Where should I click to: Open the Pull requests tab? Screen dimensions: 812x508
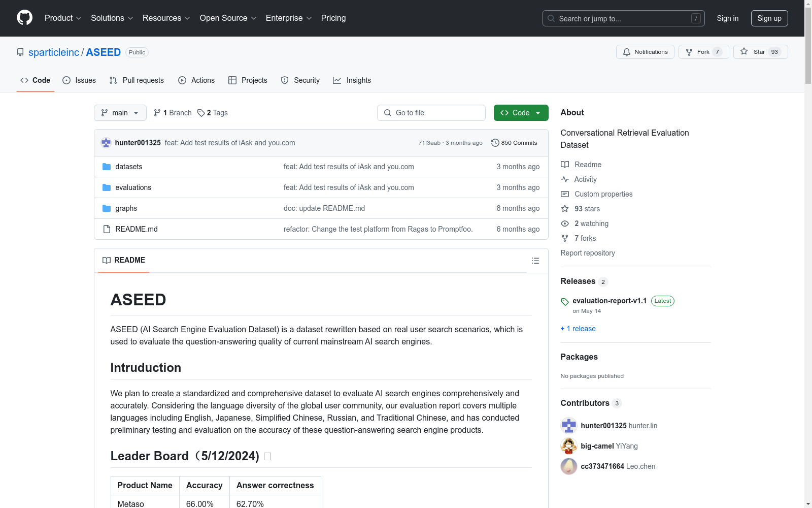137,80
